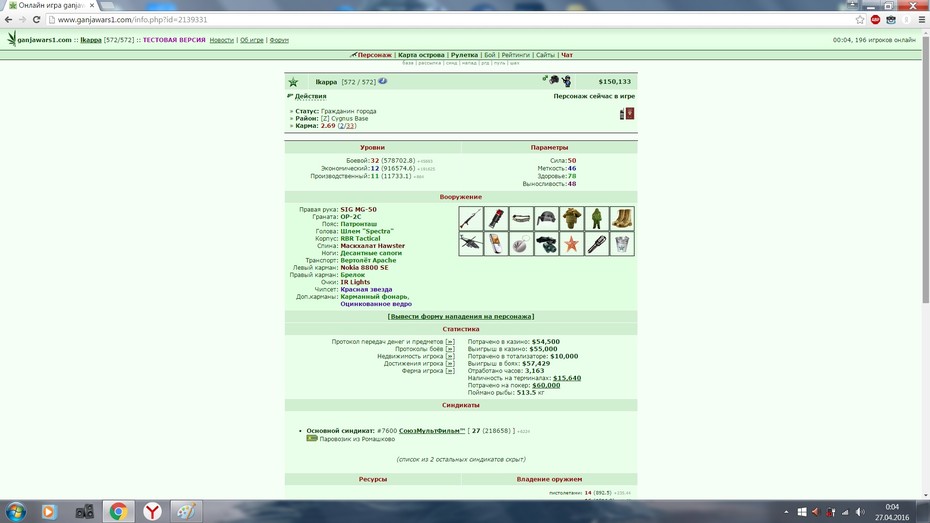The image size is (930, 523).
Task: Open Чат menu item
Action: 567,55
